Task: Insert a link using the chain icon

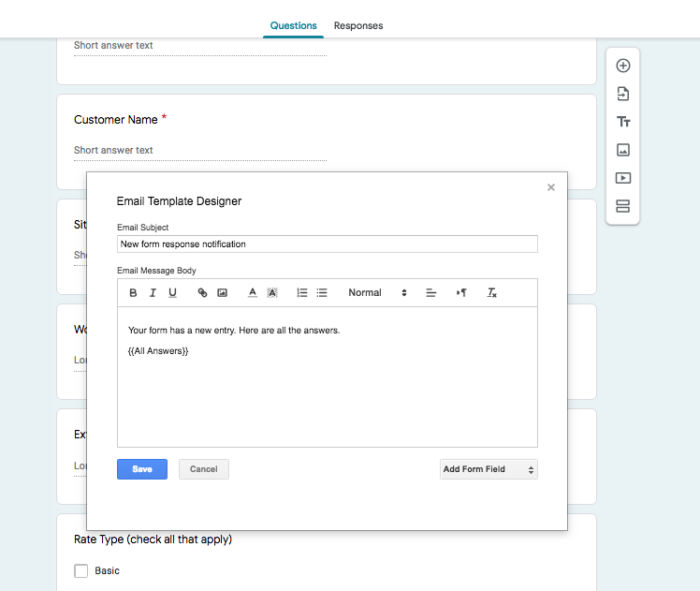Action: [202, 293]
